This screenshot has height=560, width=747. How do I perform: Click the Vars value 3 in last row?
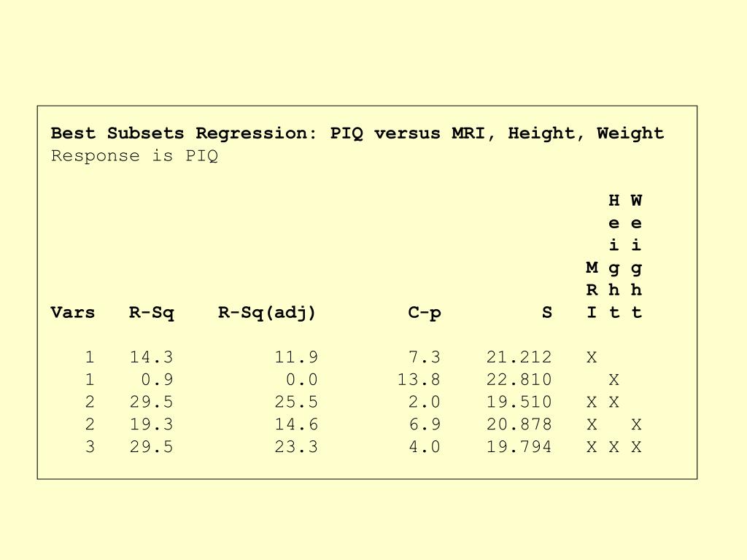click(x=90, y=447)
